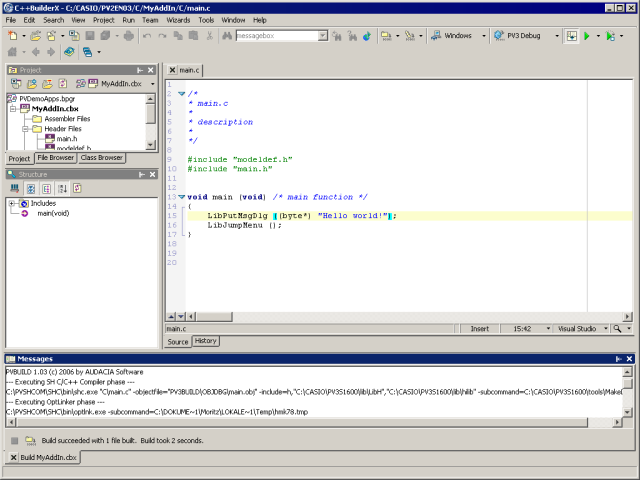640x480 pixels.
Task: Click the Copy icon in toolbar
Action: coord(178,36)
